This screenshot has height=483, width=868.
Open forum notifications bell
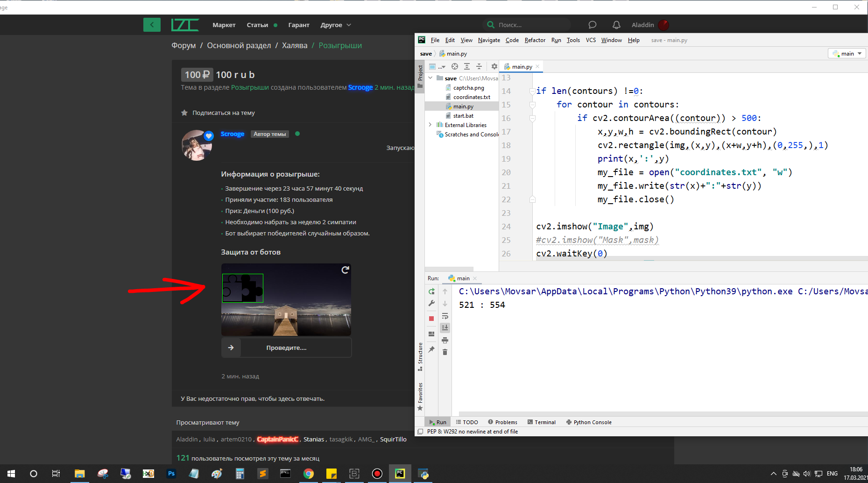[x=616, y=25]
